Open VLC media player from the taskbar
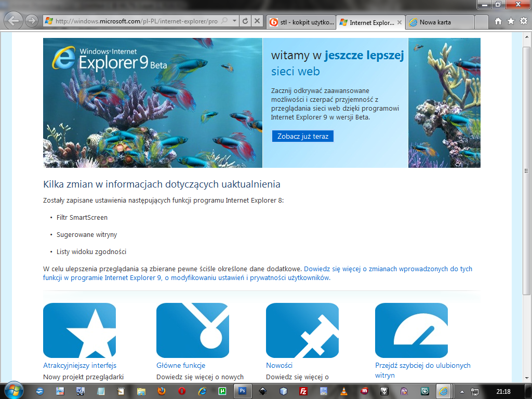The width and height of the screenshot is (532, 399). click(x=344, y=391)
